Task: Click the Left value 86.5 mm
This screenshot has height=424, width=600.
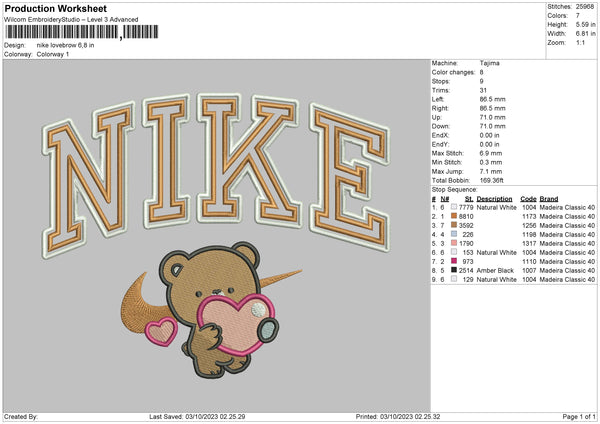Action: click(492, 99)
